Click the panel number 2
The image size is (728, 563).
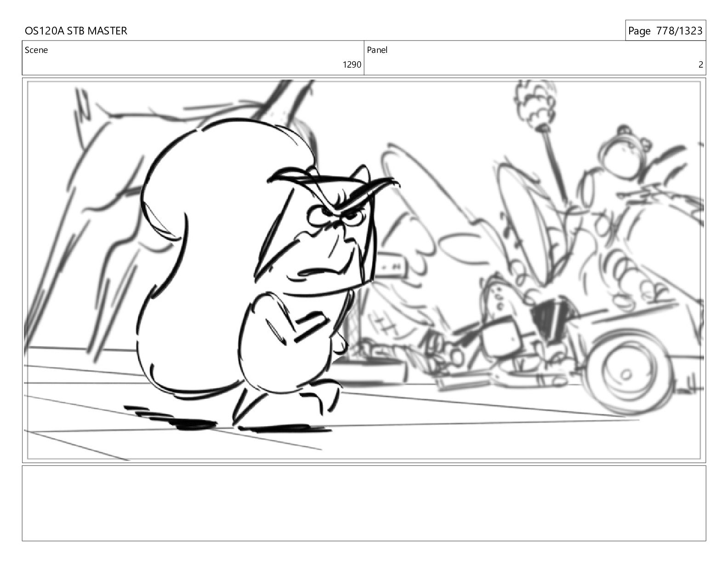(701, 65)
